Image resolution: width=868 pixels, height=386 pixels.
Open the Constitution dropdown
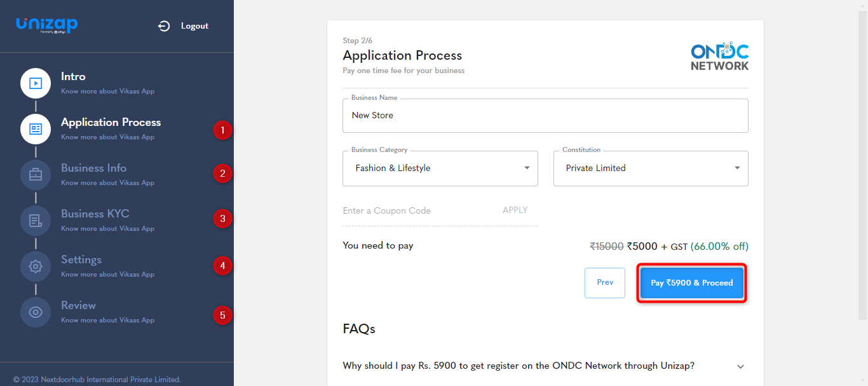(651, 169)
